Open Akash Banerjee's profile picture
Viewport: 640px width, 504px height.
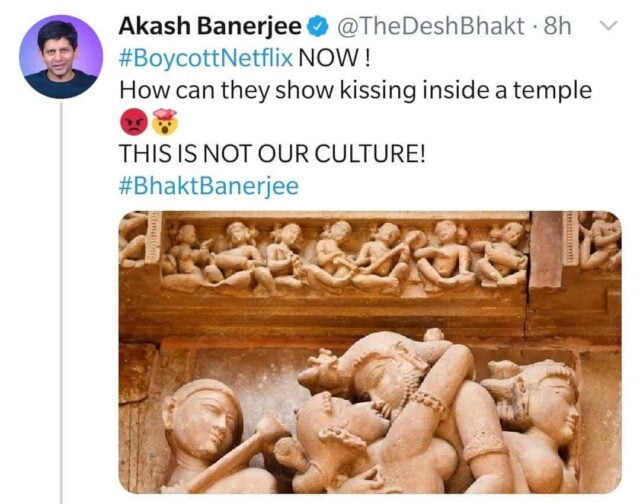61,57
